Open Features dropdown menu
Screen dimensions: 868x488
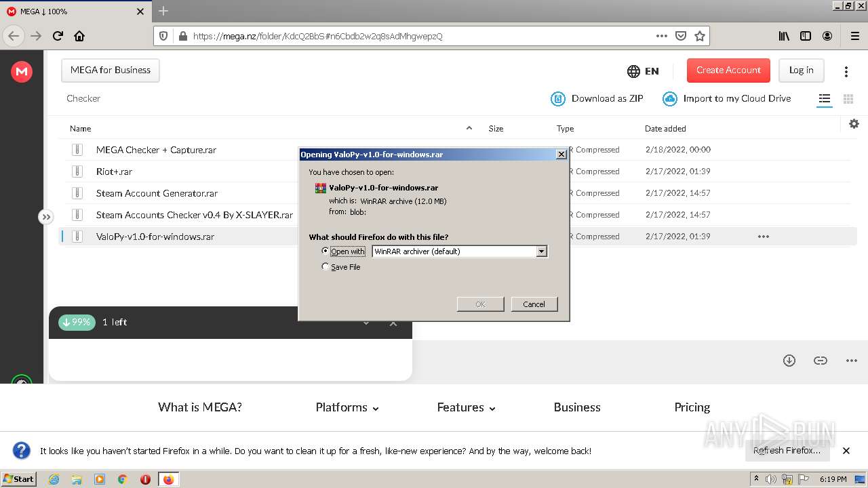[467, 407]
